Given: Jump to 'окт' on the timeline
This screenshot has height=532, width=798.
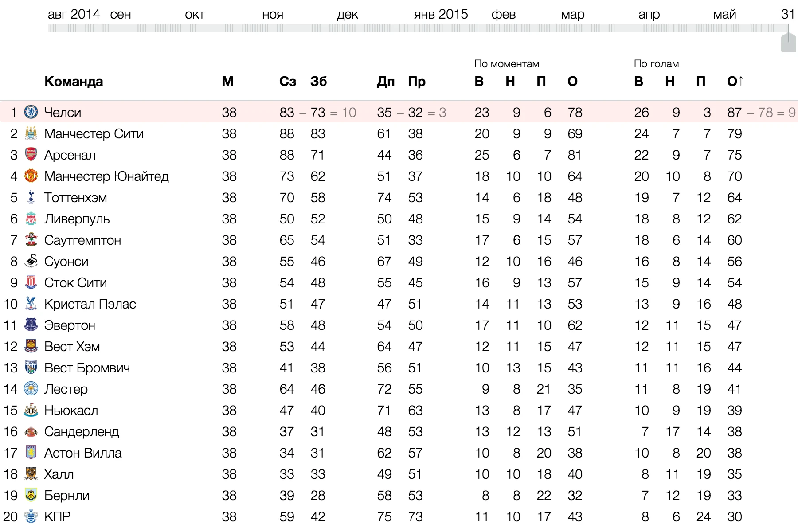Looking at the screenshot, I should tap(195, 15).
